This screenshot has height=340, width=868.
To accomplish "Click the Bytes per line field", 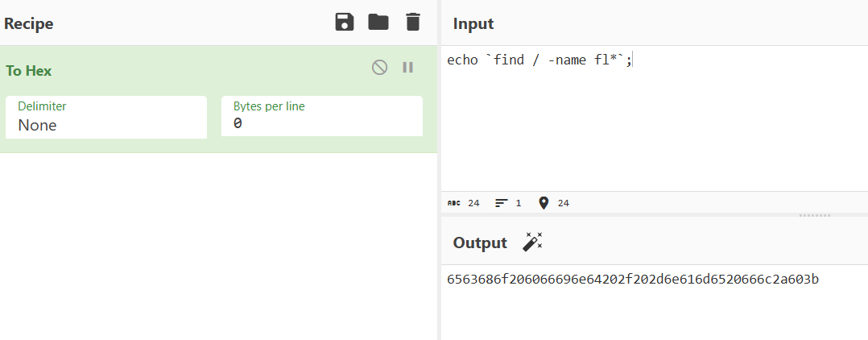I will (321, 124).
